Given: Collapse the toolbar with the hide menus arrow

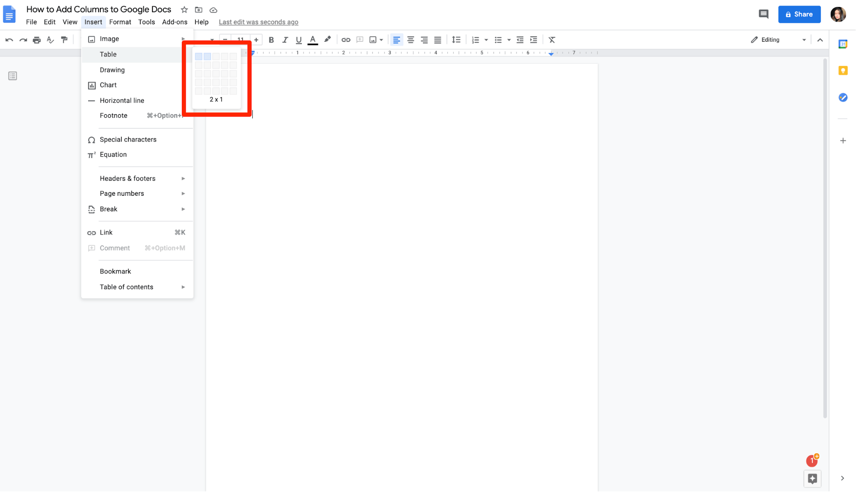Looking at the screenshot, I should (820, 40).
